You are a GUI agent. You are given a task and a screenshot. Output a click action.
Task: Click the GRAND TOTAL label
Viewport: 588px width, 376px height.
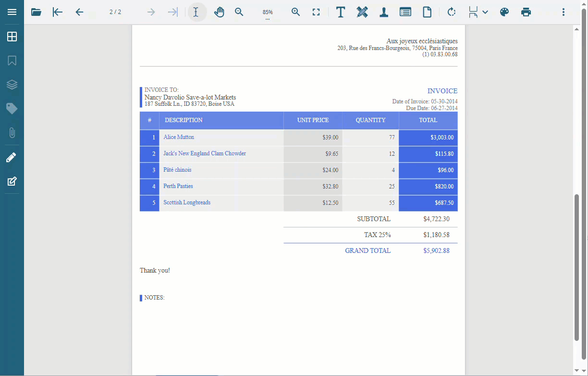click(x=367, y=251)
